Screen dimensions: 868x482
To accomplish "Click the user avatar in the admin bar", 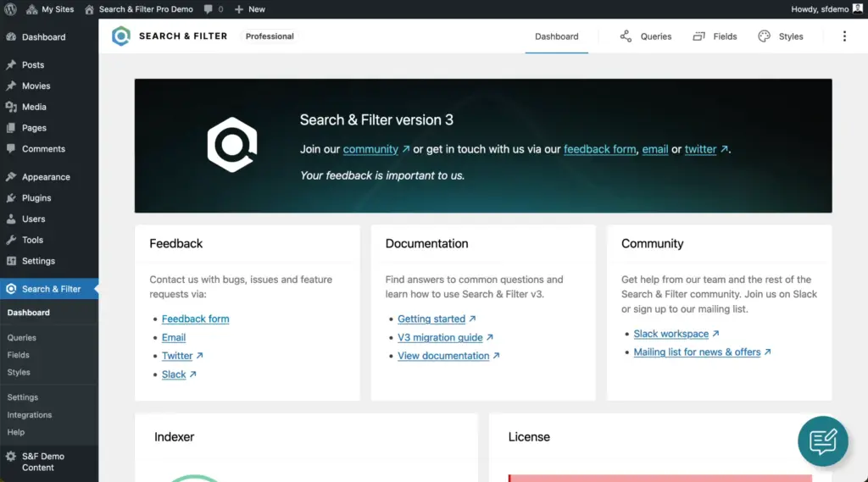I will 858,8.
